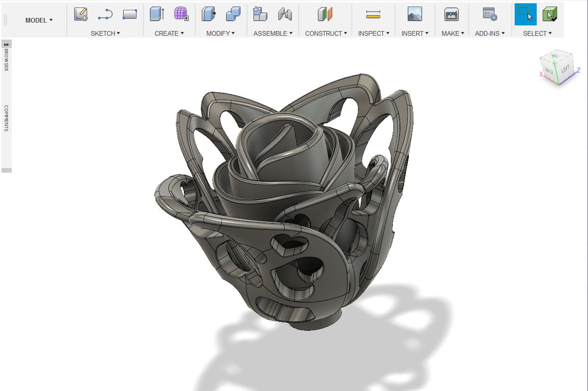This screenshot has height=391, width=588.
Task: Select the Joint tool icon
Action: (x=285, y=14)
